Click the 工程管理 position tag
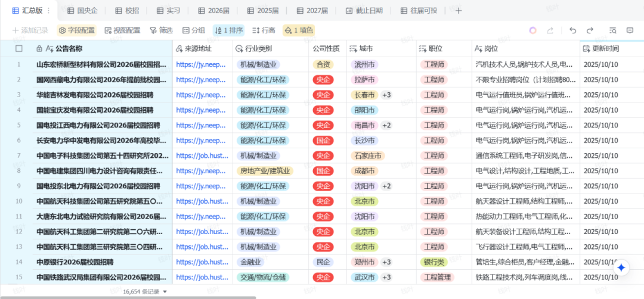 [x=438, y=278]
